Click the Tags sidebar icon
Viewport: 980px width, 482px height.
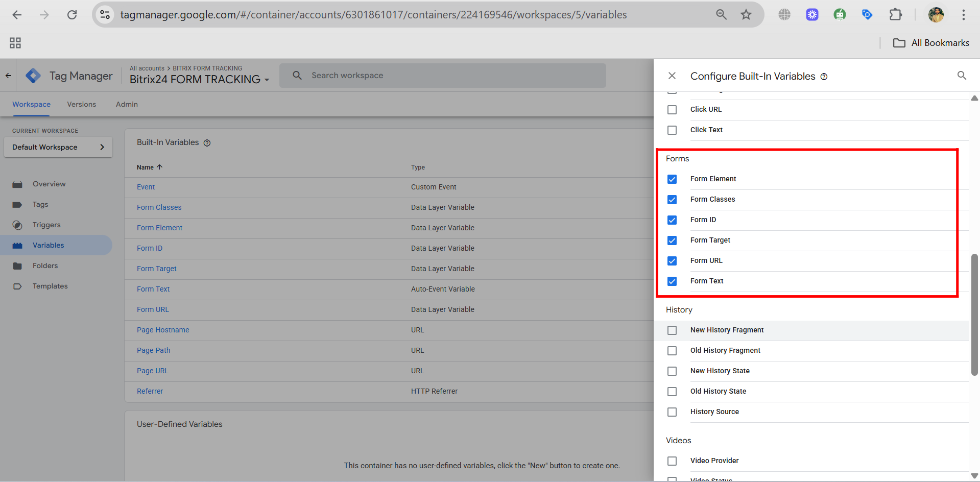tap(17, 205)
